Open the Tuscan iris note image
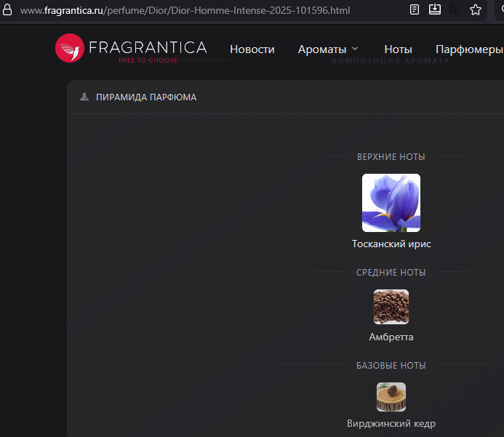This screenshot has height=437, width=504. 391,203
